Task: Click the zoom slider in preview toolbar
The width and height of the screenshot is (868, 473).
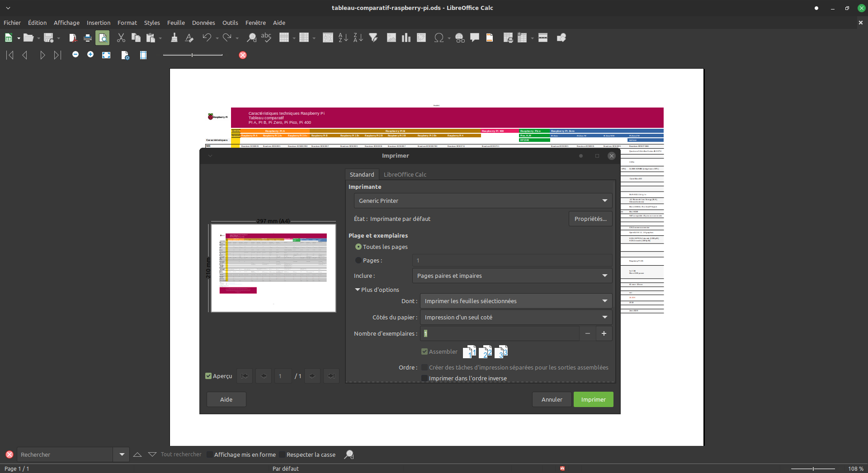Action: coord(193,55)
